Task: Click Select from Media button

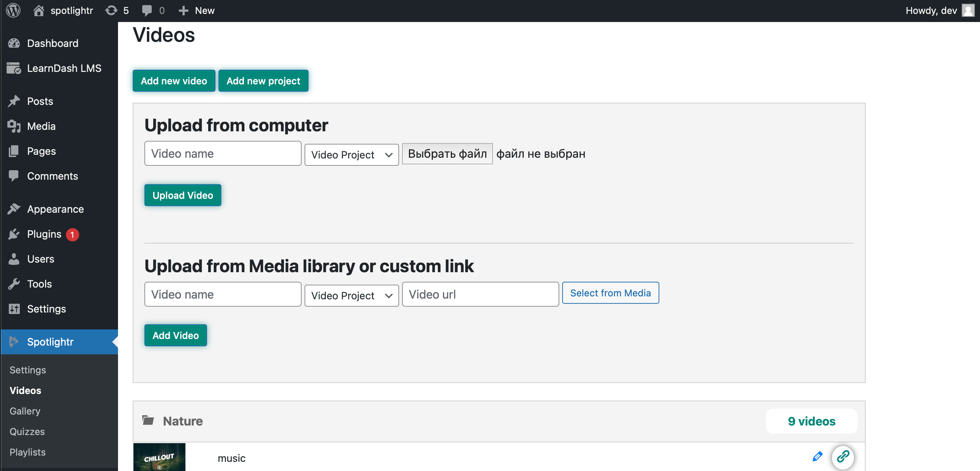Action: point(610,293)
